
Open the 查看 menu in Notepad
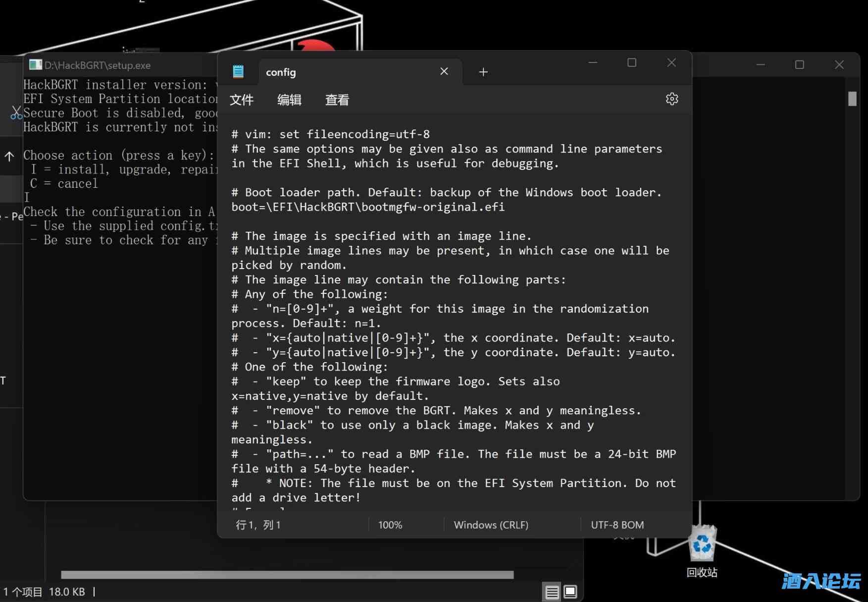(x=337, y=100)
